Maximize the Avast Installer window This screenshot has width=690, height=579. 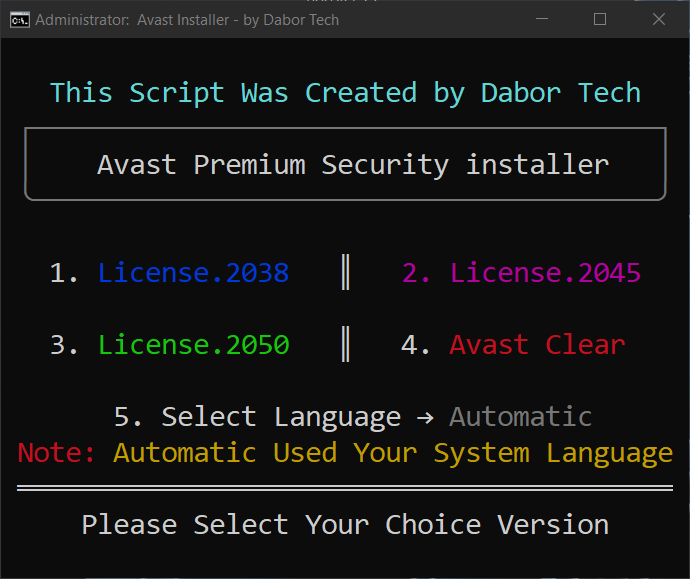[x=600, y=19]
